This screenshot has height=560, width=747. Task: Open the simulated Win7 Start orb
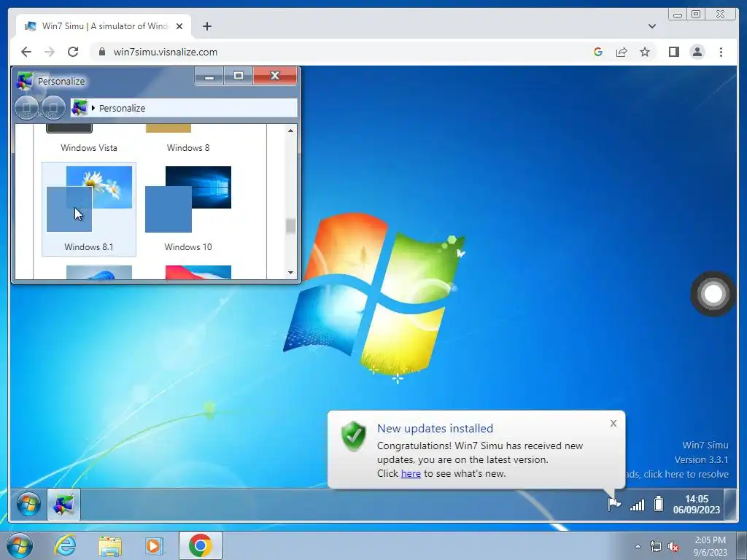28,505
